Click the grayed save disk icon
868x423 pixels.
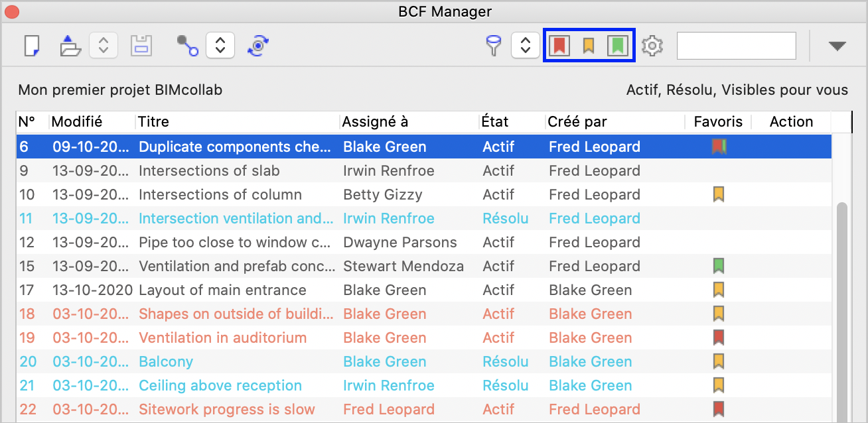point(141,46)
